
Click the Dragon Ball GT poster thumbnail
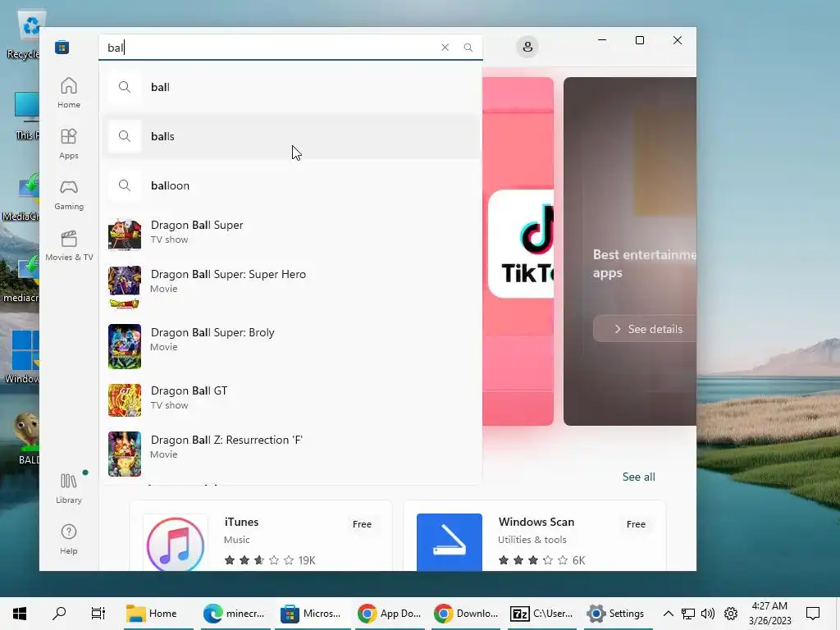[125, 400]
